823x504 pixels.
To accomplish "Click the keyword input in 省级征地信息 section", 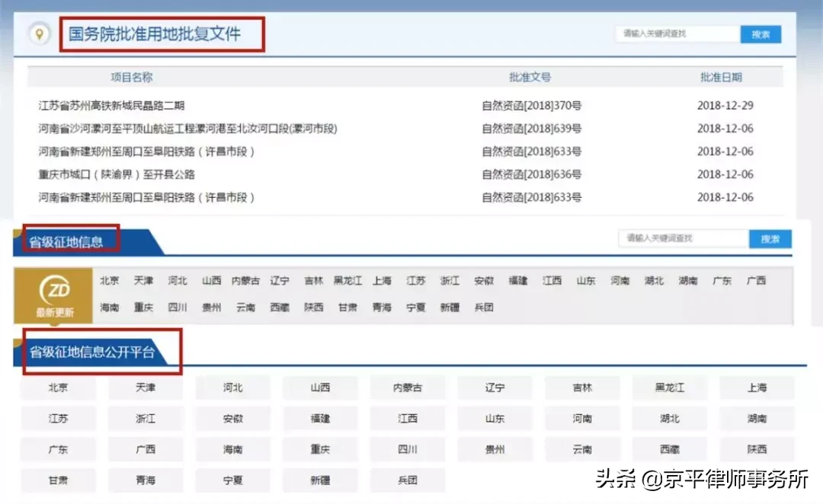I will point(682,238).
